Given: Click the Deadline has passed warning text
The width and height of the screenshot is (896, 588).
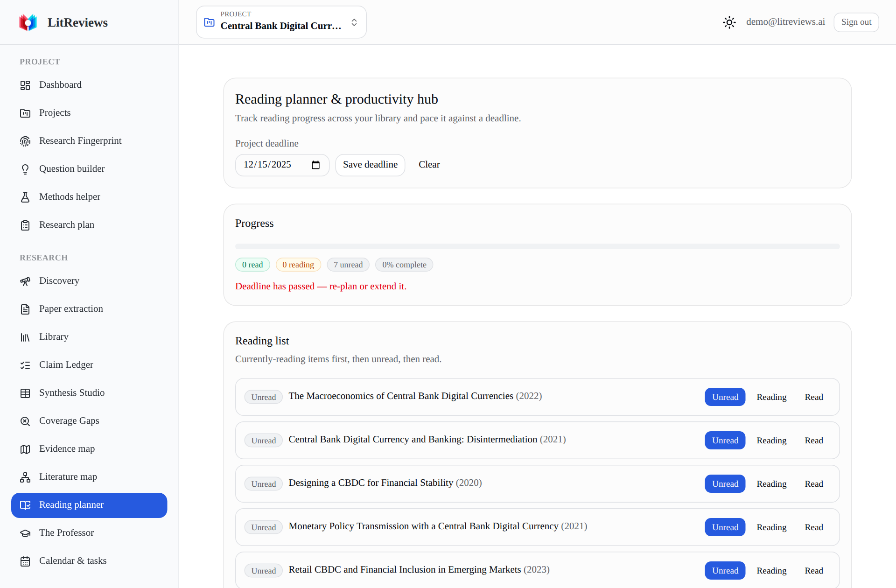Looking at the screenshot, I should [321, 286].
